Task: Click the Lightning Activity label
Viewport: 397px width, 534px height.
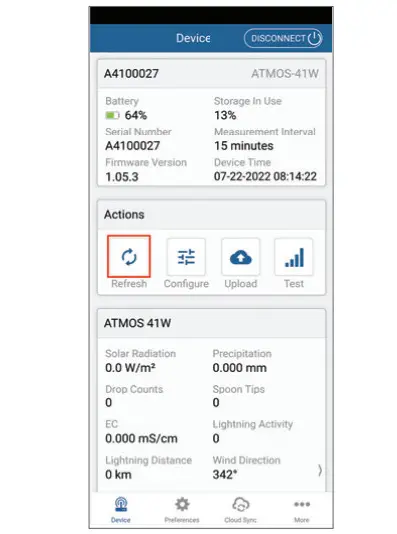Action: pos(253,424)
